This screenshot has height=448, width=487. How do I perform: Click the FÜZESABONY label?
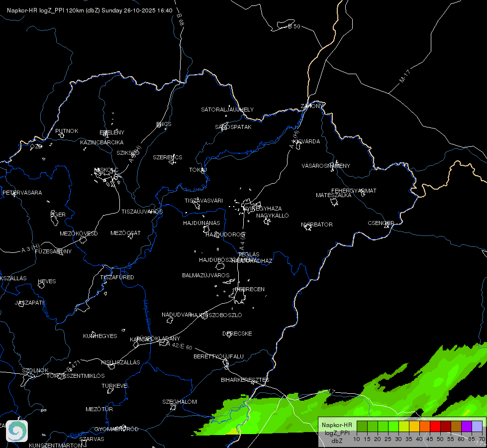point(53,251)
